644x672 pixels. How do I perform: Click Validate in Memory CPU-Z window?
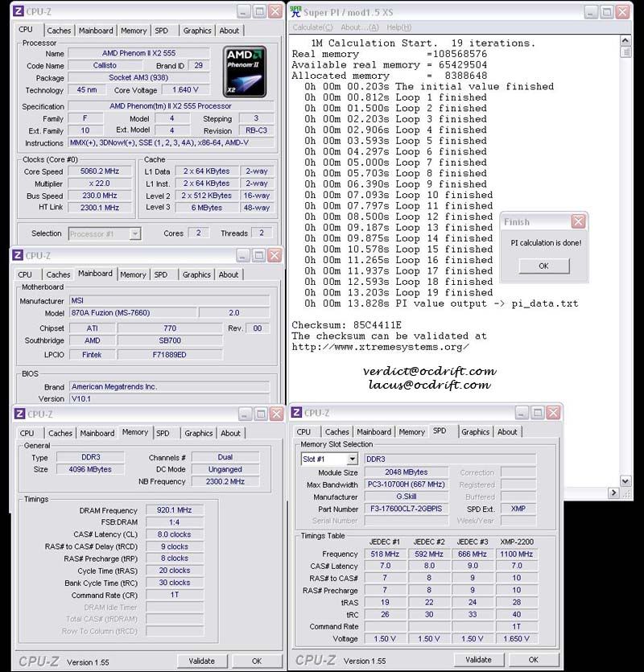(x=201, y=661)
